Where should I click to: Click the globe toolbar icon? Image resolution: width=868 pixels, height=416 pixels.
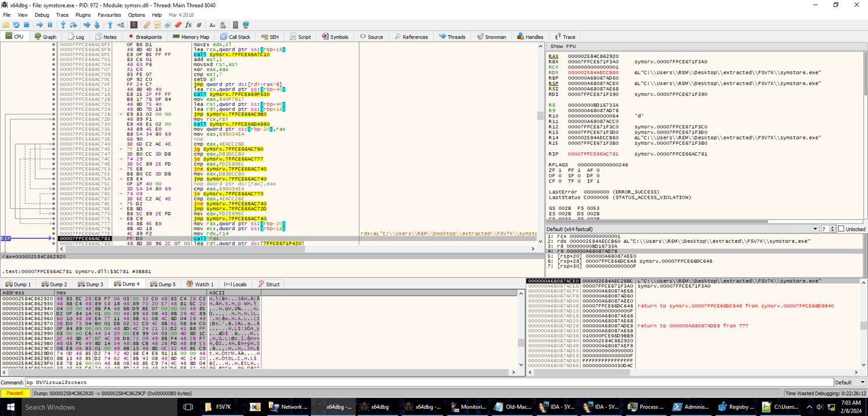(246, 25)
